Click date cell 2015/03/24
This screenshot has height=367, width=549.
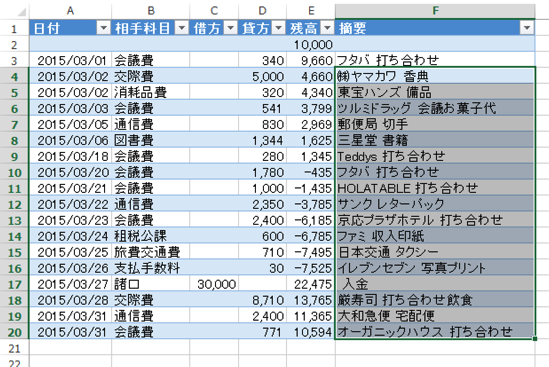pos(70,236)
